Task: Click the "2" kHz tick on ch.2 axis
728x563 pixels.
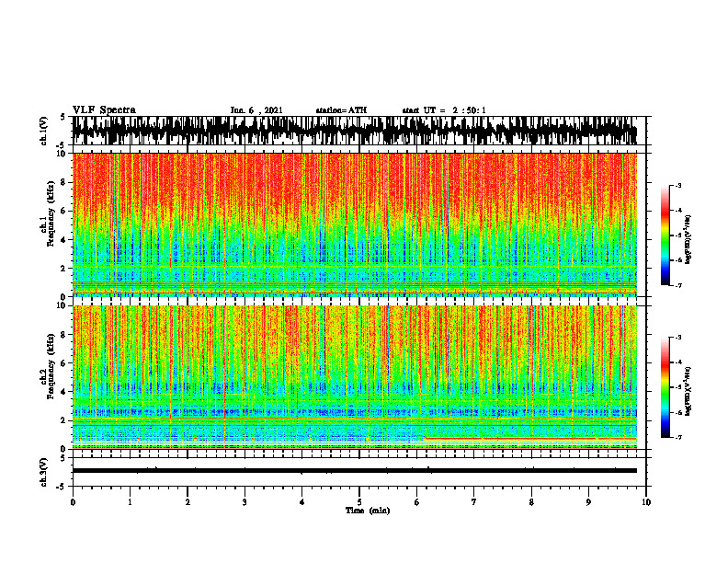Action: pos(64,420)
